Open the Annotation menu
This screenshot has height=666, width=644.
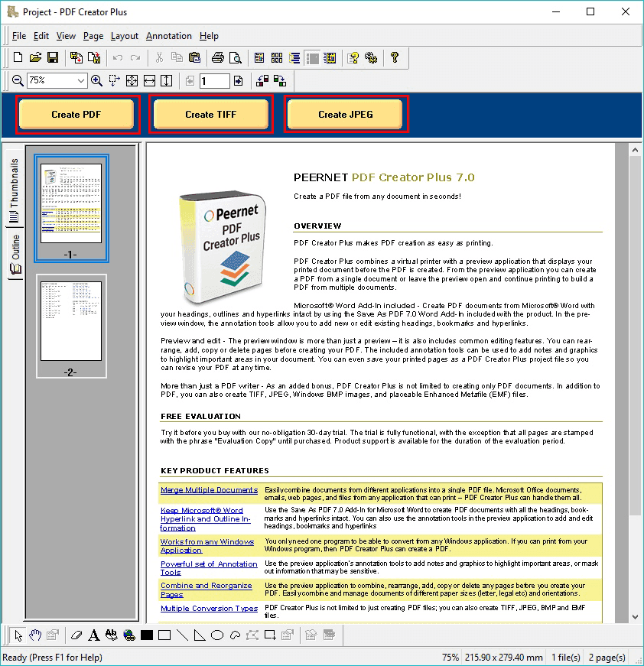click(x=168, y=36)
